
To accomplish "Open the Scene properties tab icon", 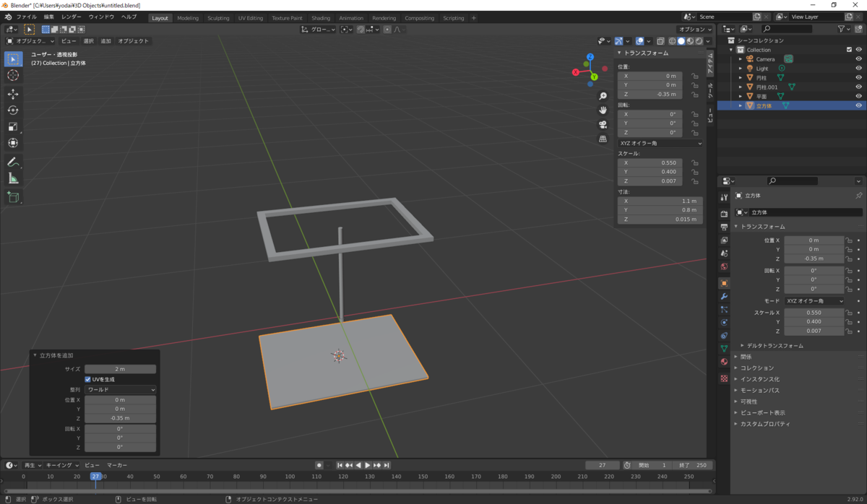I will 724,253.
